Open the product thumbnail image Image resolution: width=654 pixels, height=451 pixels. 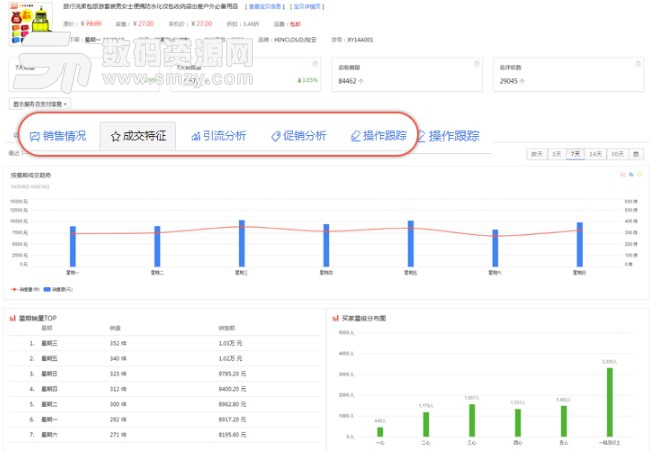pyautogui.click(x=30, y=23)
